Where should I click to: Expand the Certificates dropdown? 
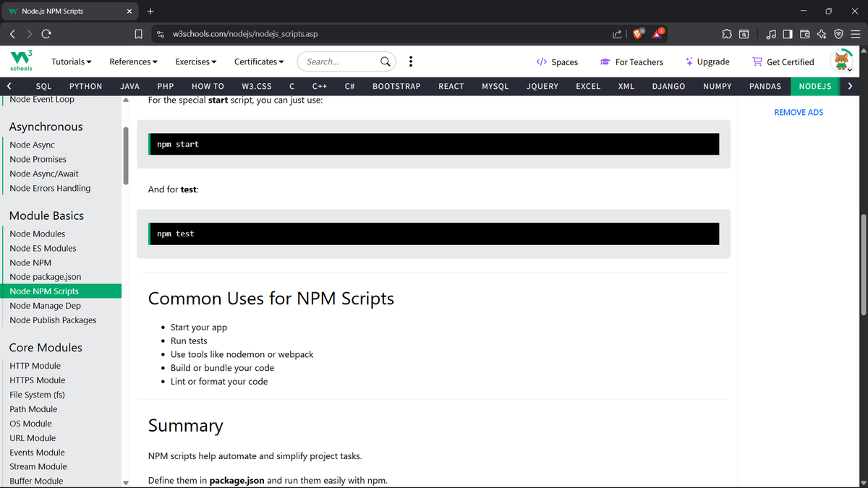pyautogui.click(x=259, y=61)
